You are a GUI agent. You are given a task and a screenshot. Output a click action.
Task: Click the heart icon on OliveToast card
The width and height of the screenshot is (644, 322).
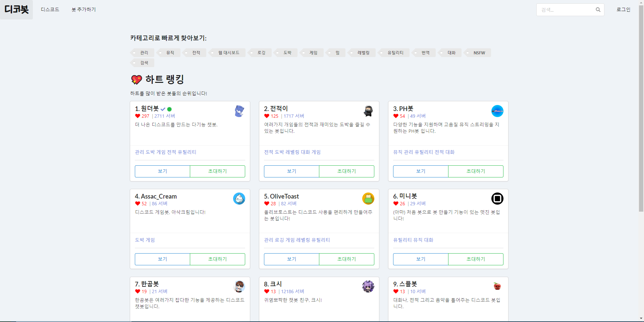coord(267,204)
